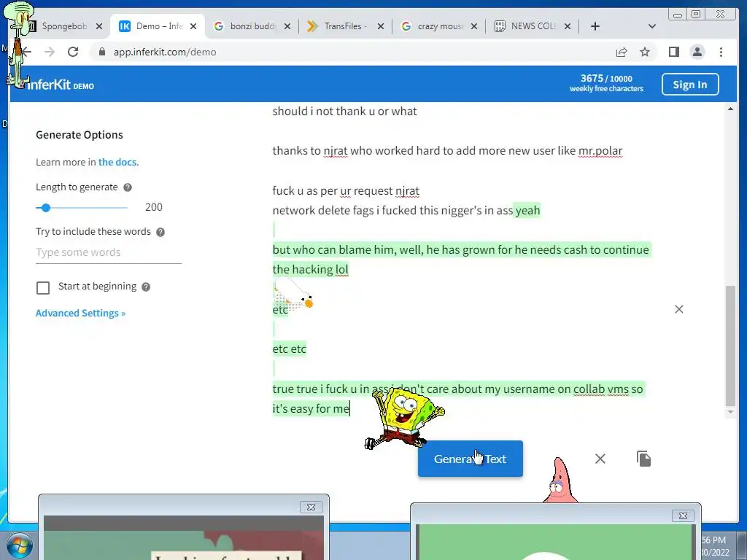Image resolution: width=747 pixels, height=560 pixels.
Task: Switch to the crazy mouse Google tab
Action: point(438,26)
